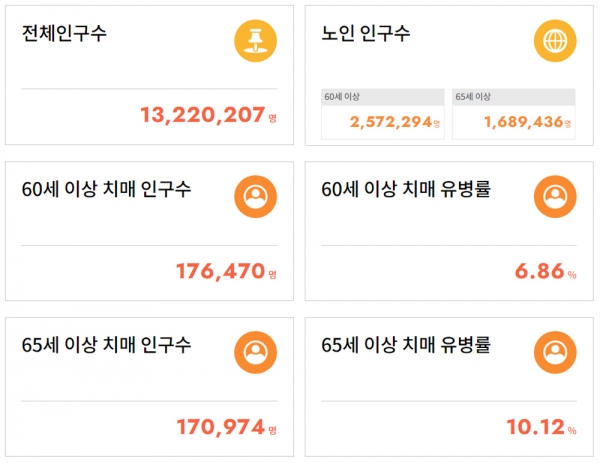
Task: Click the 전체인구수 card title
Action: (x=64, y=33)
